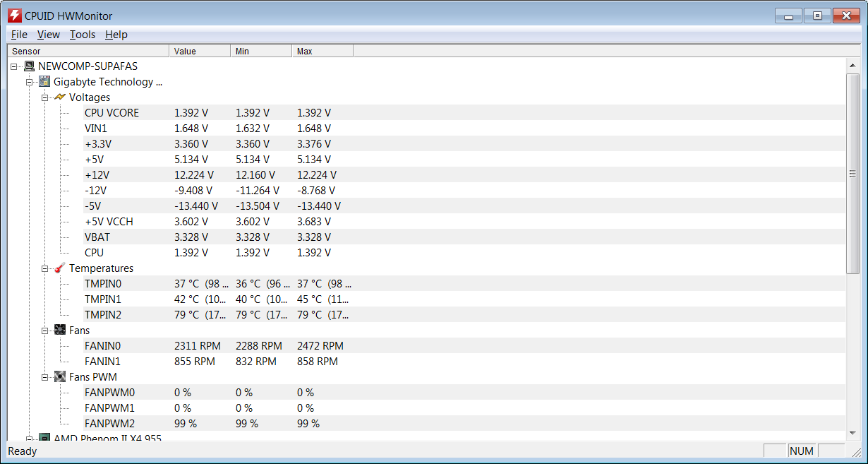Select the -5V voltage row

pyautogui.click(x=464, y=206)
